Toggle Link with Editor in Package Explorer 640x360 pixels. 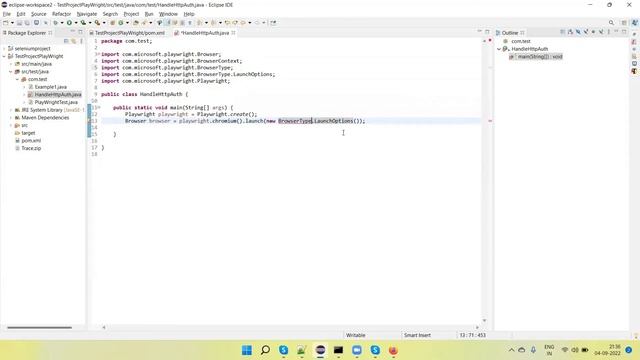pyautogui.click(x=73, y=41)
